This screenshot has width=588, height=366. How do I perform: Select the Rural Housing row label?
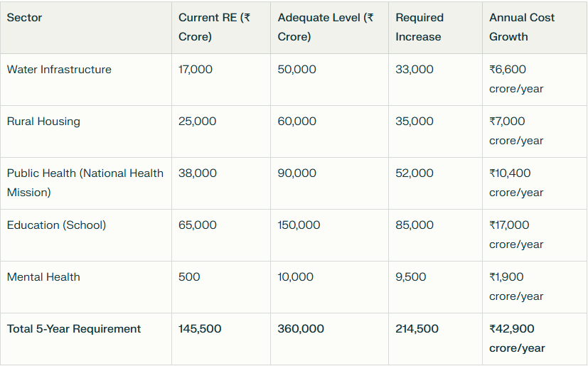pyautogui.click(x=43, y=122)
